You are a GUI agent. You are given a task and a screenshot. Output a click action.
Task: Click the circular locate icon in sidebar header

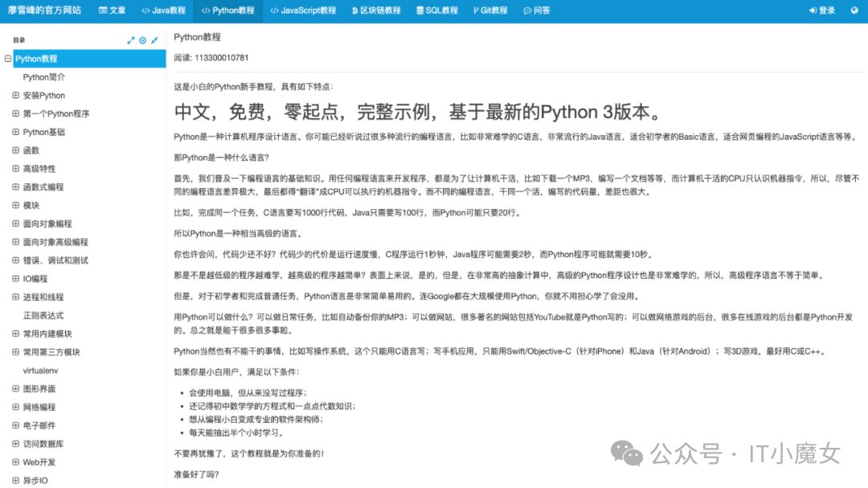tap(141, 40)
